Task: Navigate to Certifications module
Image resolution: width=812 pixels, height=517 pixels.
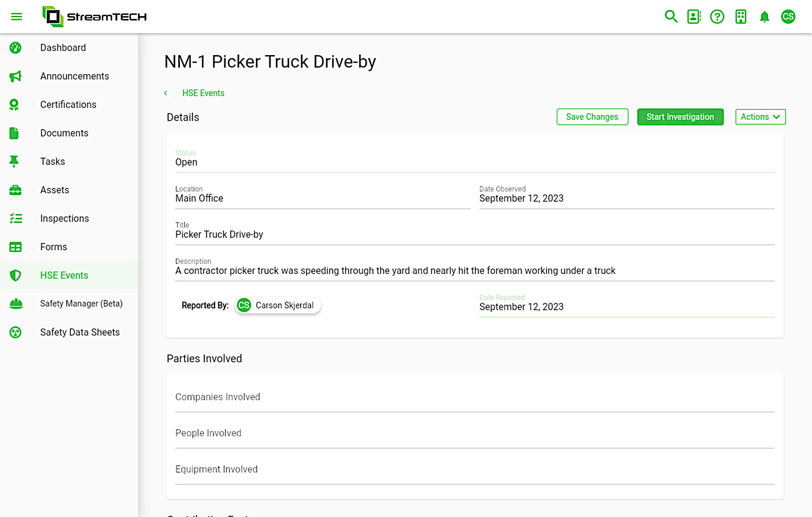Action: pyautogui.click(x=68, y=104)
